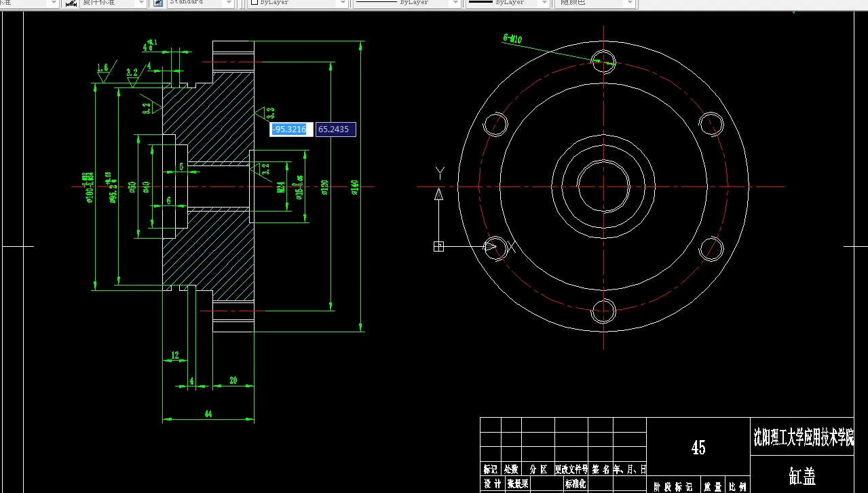Click the part name 缸盖 in title block

801,476
